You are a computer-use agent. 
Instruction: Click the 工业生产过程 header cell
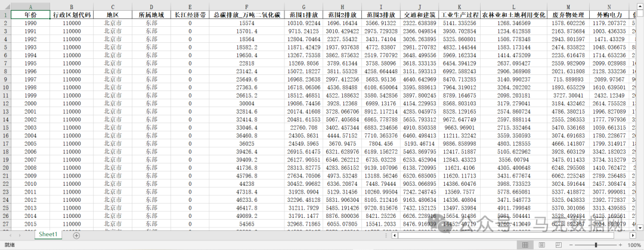click(x=459, y=15)
